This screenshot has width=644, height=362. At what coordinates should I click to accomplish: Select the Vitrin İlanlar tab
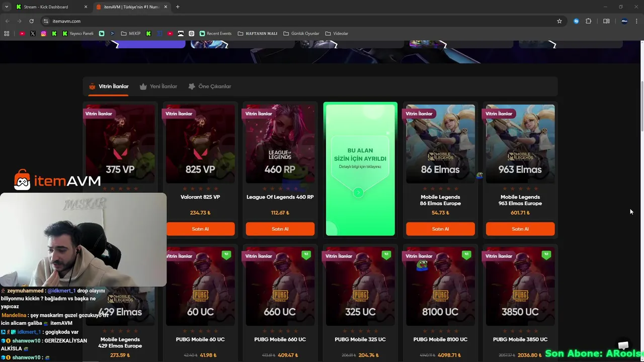(x=109, y=86)
